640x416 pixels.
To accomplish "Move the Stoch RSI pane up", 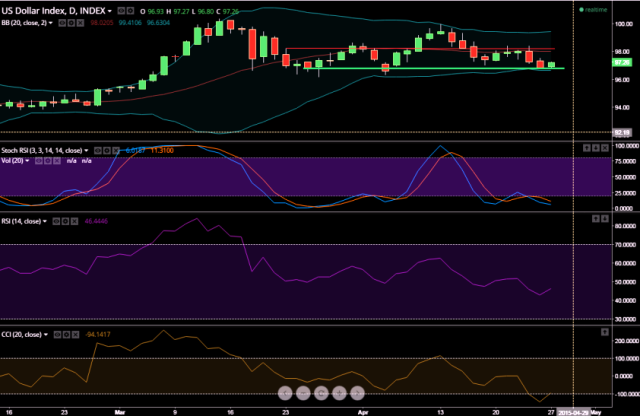I will (x=588, y=147).
